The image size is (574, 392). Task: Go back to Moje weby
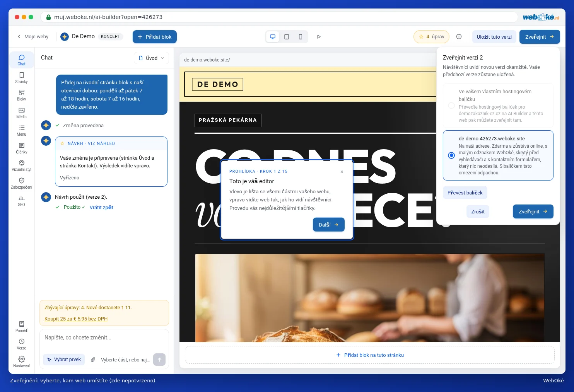(x=33, y=37)
